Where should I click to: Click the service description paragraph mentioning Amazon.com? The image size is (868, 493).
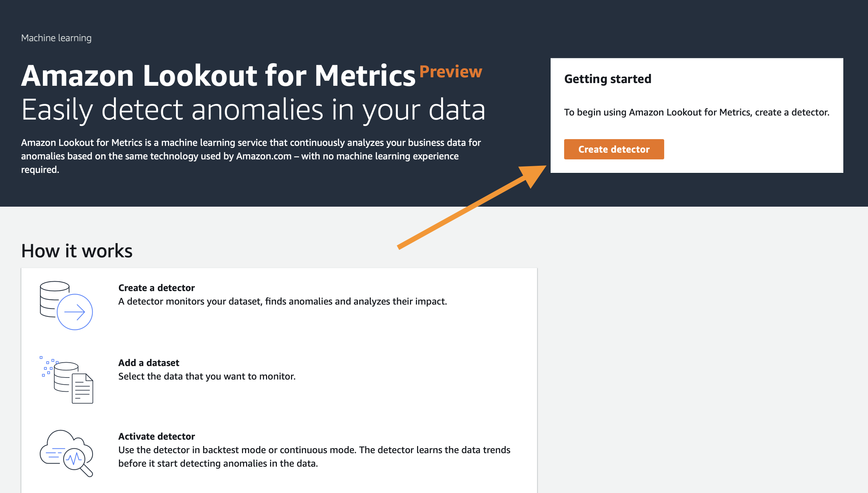point(251,156)
